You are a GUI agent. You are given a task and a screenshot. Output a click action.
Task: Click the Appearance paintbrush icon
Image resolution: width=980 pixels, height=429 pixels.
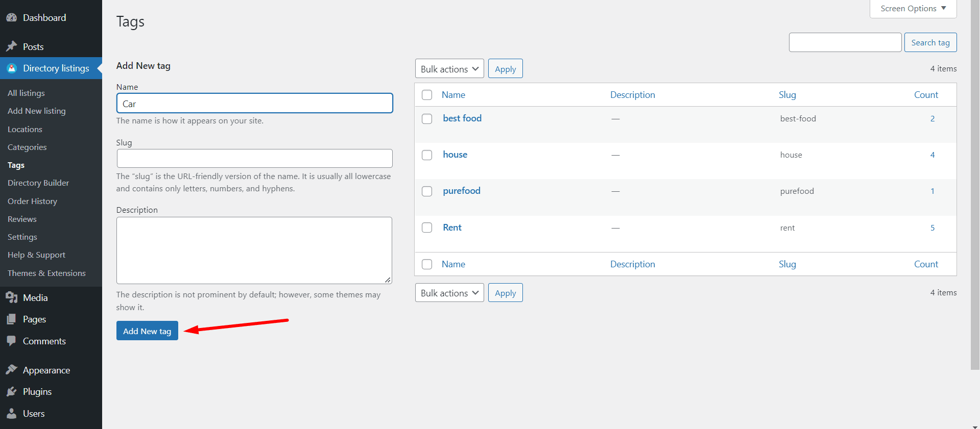pyautogui.click(x=12, y=370)
